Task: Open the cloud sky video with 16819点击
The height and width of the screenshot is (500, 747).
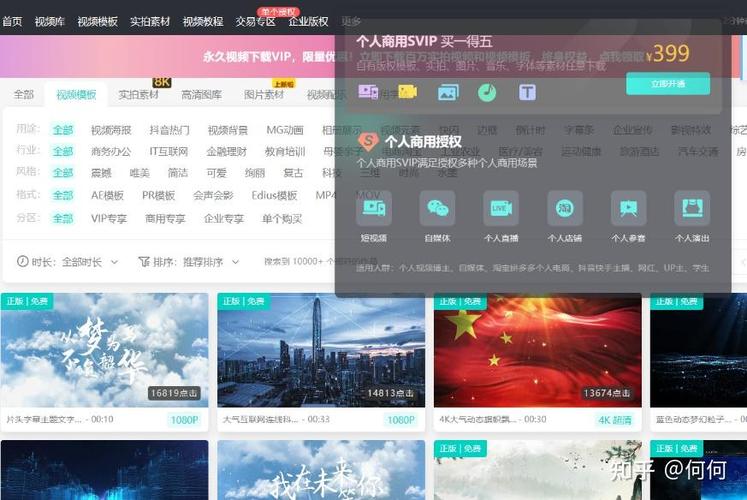Action: (x=104, y=350)
